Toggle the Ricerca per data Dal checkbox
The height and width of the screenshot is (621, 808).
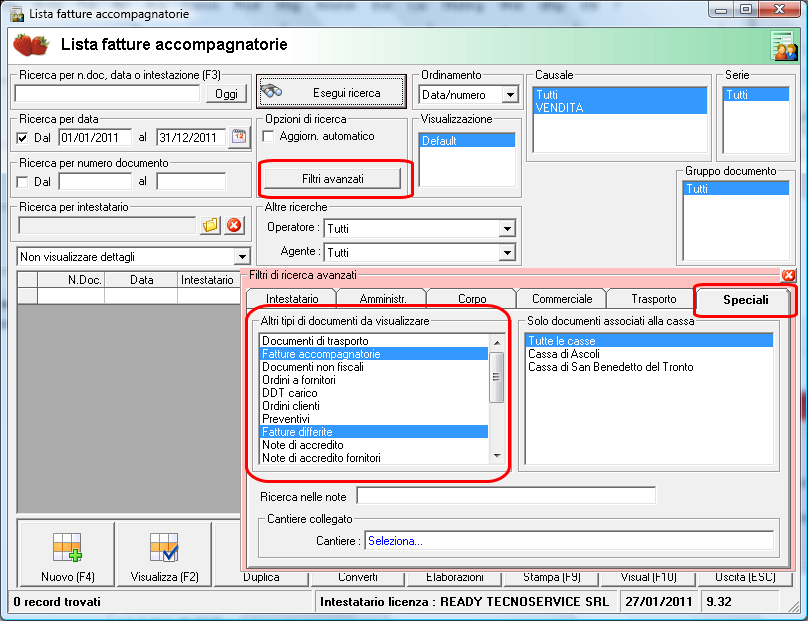pyautogui.click(x=22, y=138)
